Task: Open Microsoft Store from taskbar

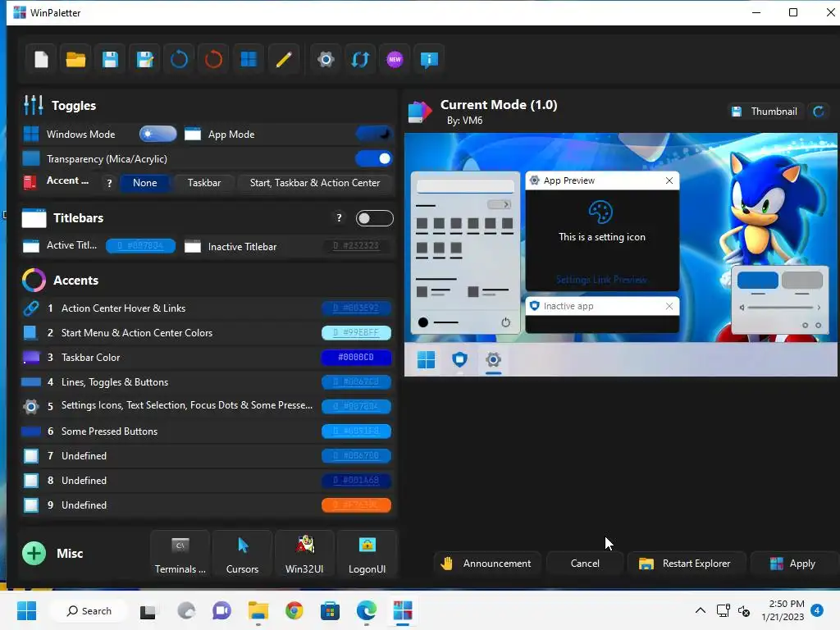Action: coord(330,610)
